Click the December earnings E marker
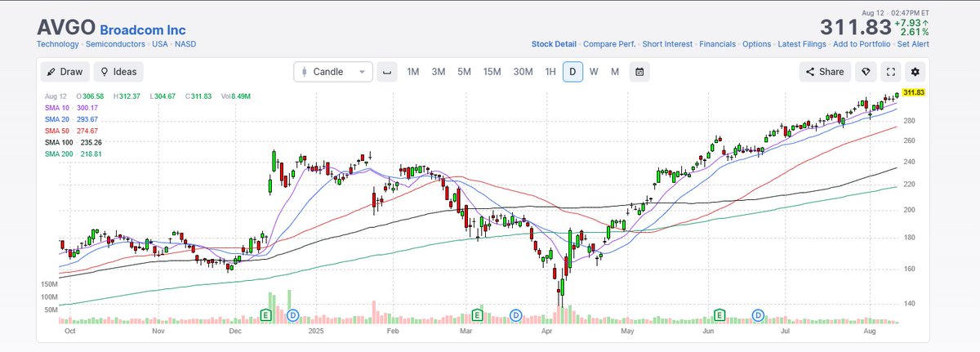Viewport: 980px width, 352px height. (x=265, y=314)
